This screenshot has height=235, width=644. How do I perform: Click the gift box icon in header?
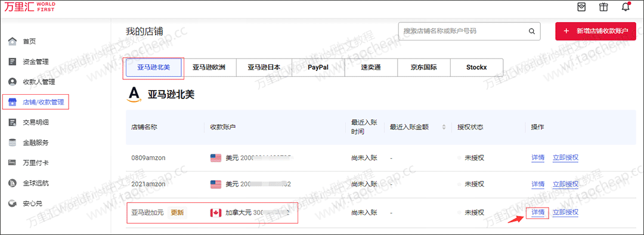pyautogui.click(x=603, y=7)
